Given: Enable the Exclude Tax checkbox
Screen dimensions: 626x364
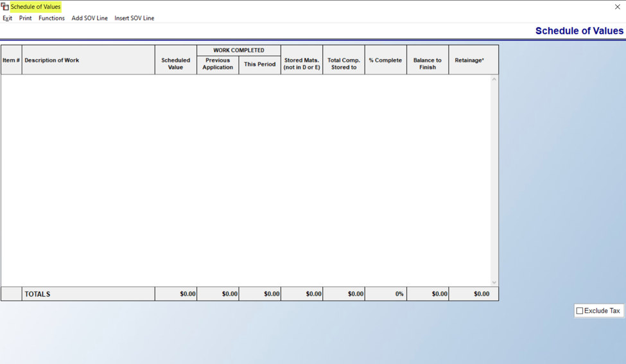Looking at the screenshot, I should pyautogui.click(x=580, y=311).
